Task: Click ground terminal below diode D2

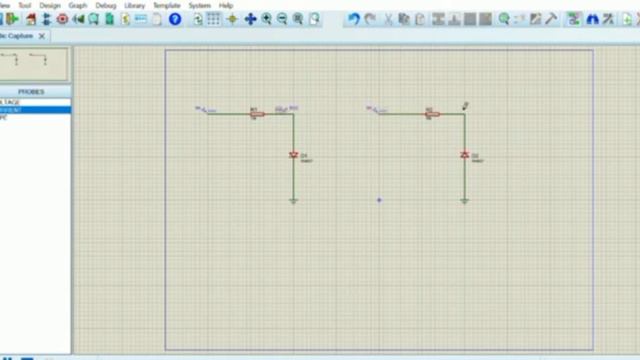Action: pyautogui.click(x=464, y=201)
